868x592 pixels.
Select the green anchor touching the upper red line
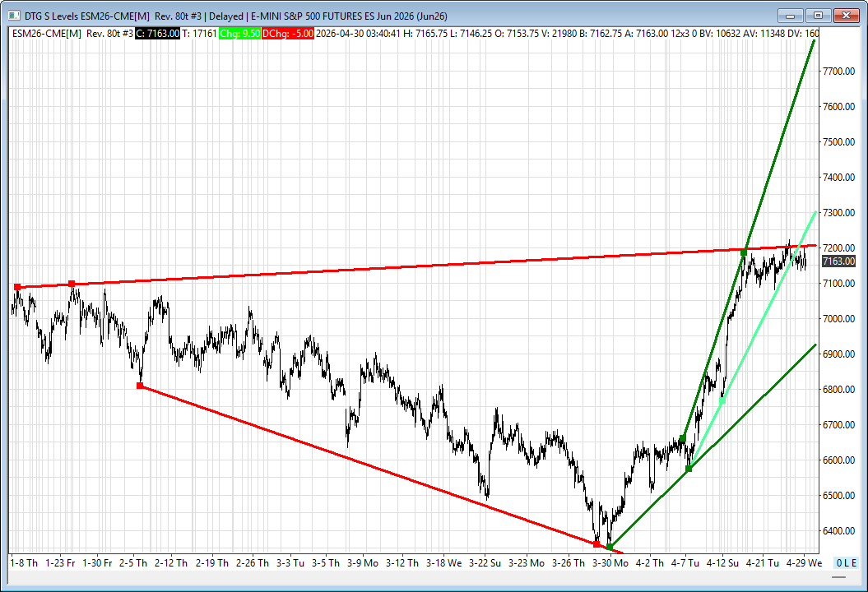[744, 252]
